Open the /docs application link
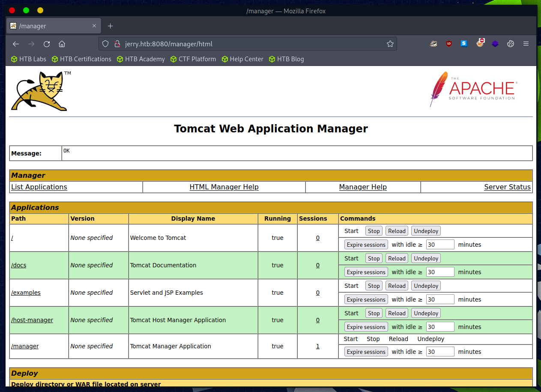This screenshot has height=392, width=541. coord(19,265)
